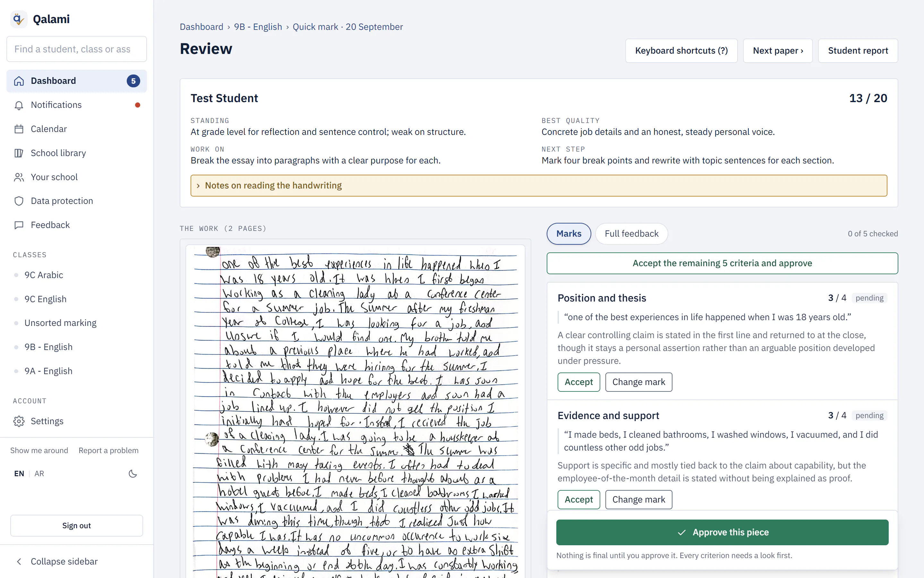This screenshot has width=924, height=578.
Task: Accept the Evidence and support mark
Action: point(578,500)
